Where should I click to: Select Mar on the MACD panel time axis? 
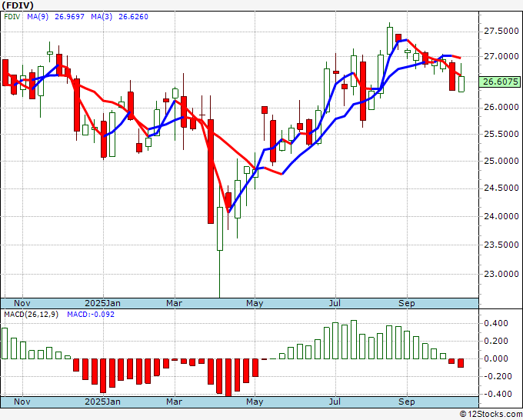coord(175,402)
